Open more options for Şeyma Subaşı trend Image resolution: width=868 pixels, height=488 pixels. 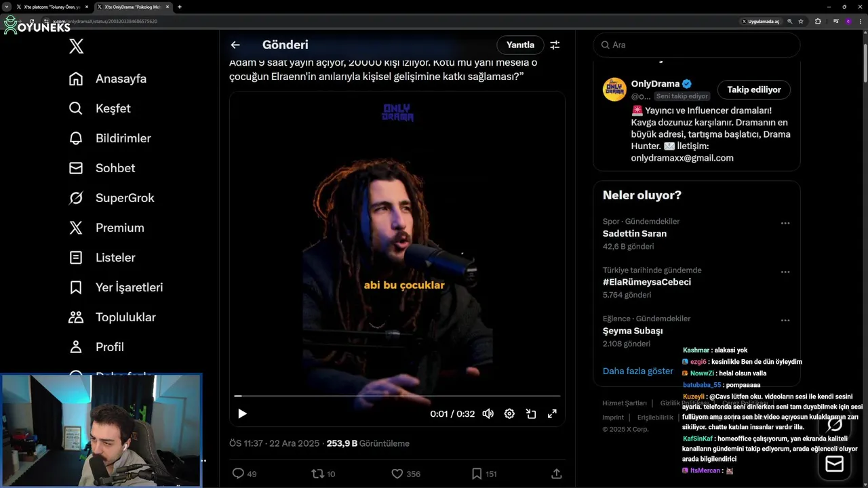[x=785, y=321]
